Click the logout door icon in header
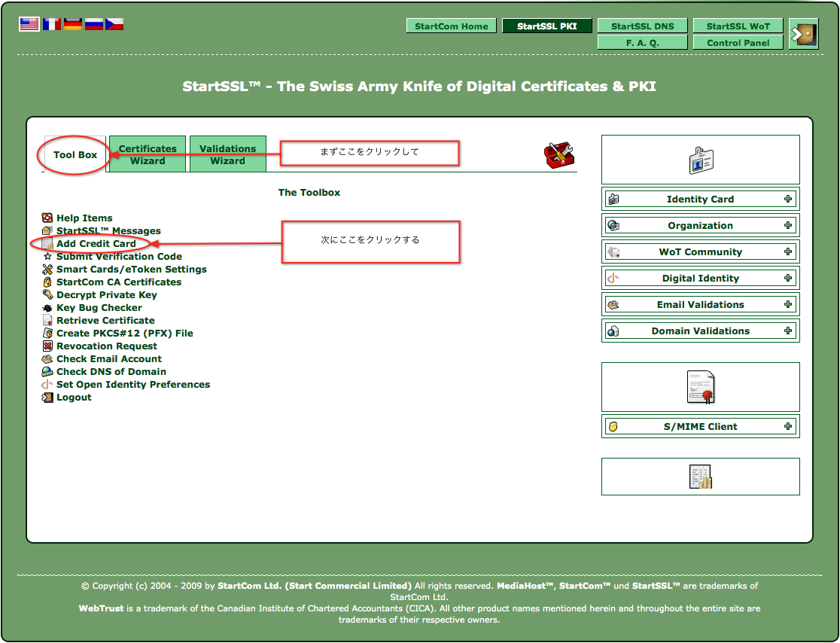Viewport: 840px width, 643px height. click(804, 35)
